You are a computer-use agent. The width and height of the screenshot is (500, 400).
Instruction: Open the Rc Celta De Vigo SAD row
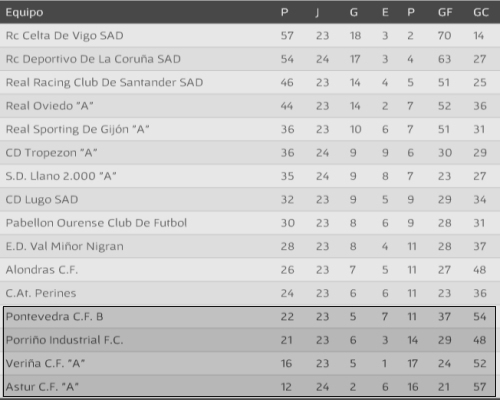[250, 35]
